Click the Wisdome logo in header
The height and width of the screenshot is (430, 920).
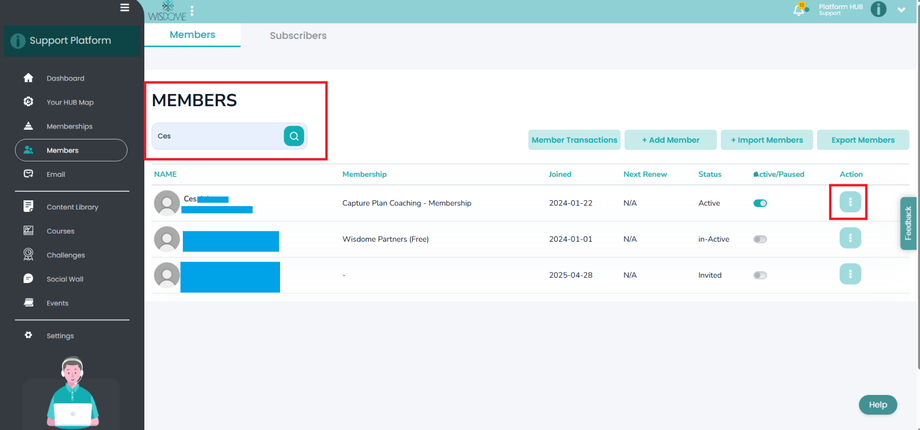coord(167,11)
